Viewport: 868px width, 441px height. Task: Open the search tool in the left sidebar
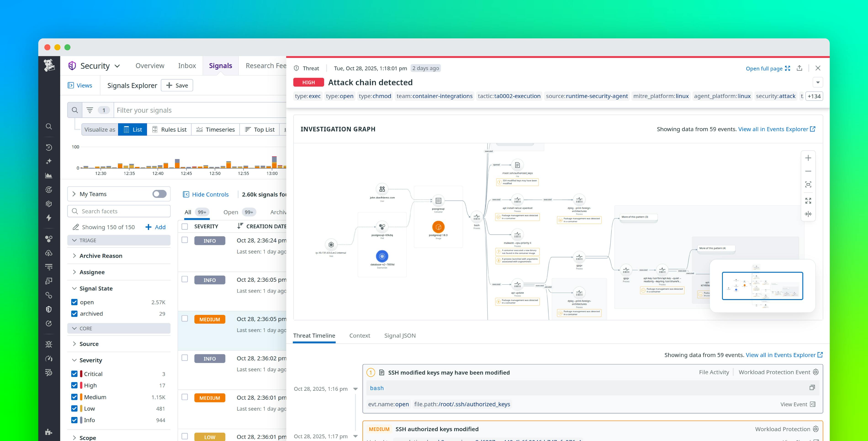coord(49,126)
